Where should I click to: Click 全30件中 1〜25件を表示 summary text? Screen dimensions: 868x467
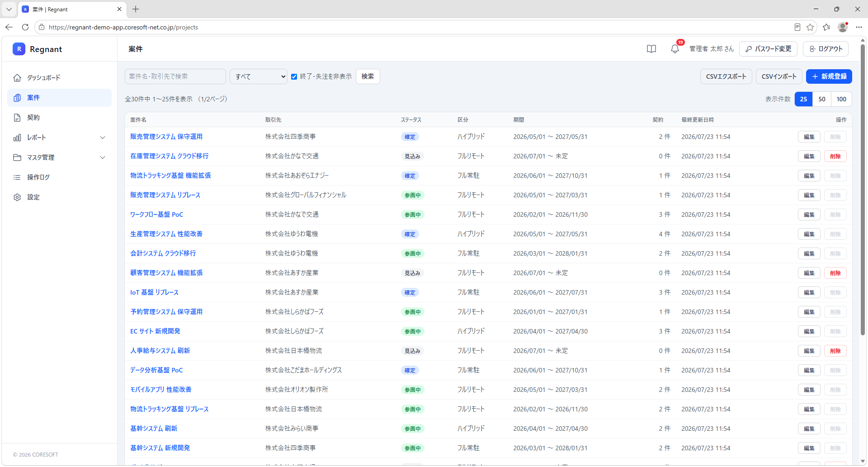point(159,99)
